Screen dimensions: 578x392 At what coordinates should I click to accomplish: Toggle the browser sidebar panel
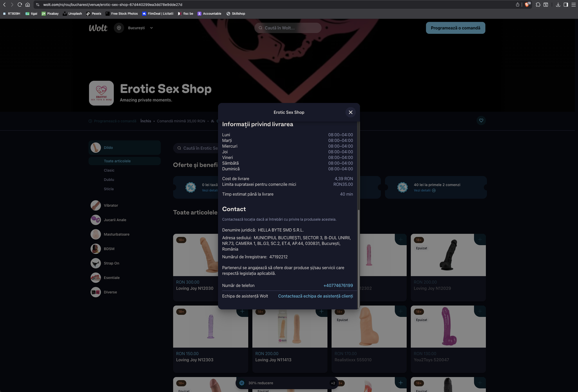point(565,5)
